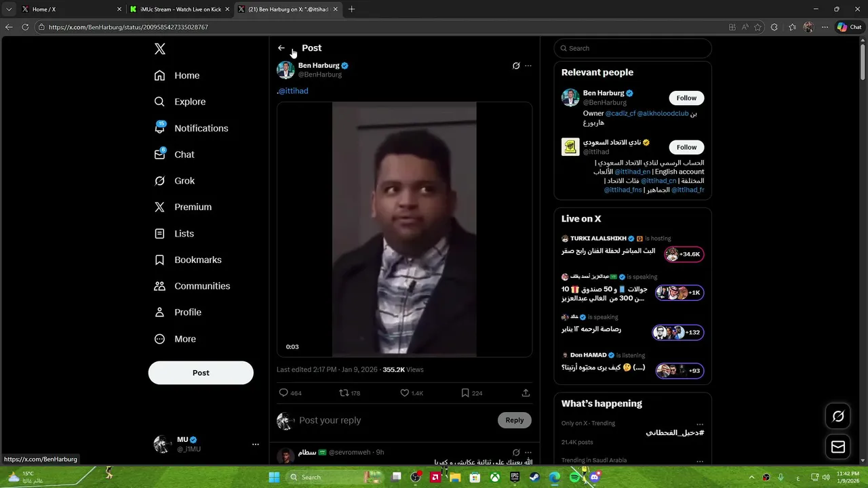This screenshot has height=488, width=868.
Task: Open Chat in the left sidebar
Action: point(174,155)
